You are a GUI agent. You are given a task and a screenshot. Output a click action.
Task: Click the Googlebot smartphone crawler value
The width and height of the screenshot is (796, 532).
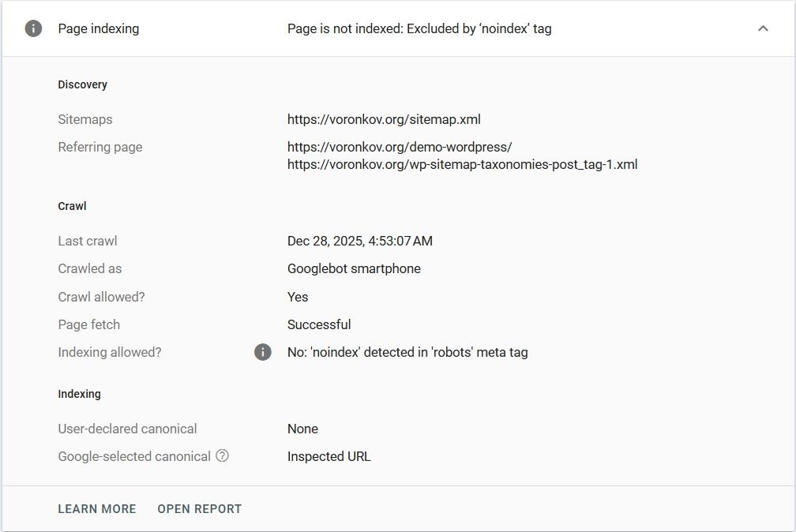(x=354, y=268)
